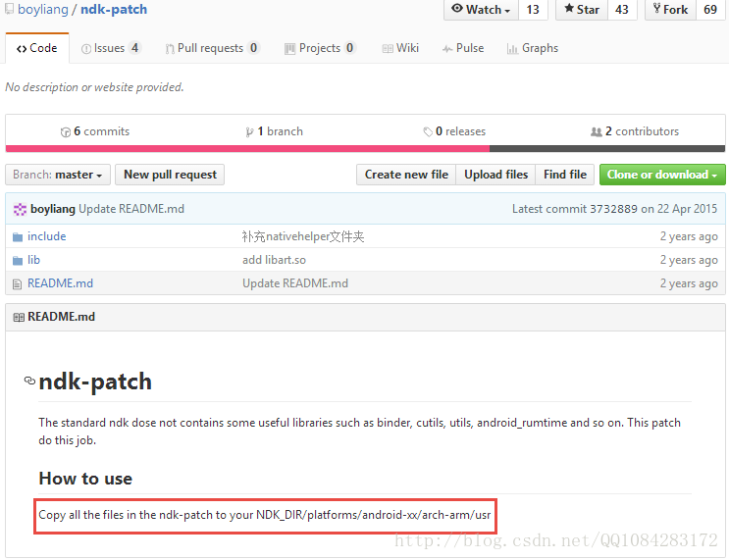This screenshot has width=729, height=560.
Task: Open Update README.md commit in README.md row
Action: 295,283
